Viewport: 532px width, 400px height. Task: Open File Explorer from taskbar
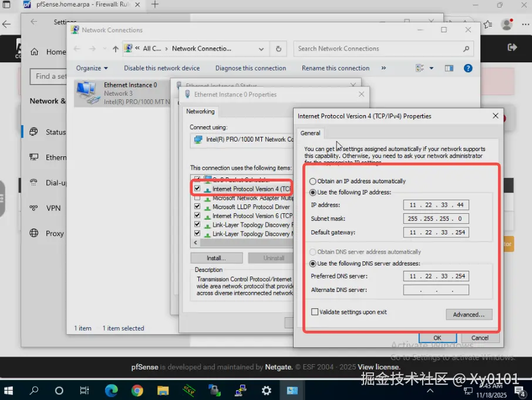[163, 391]
